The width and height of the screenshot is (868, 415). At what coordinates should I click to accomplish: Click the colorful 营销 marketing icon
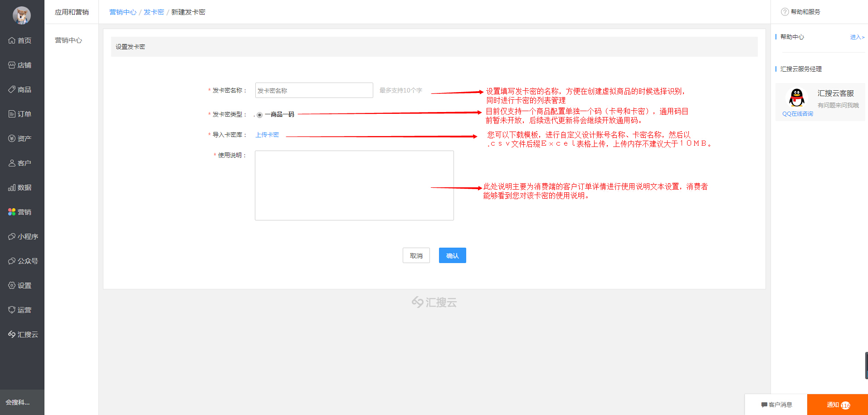[12, 212]
